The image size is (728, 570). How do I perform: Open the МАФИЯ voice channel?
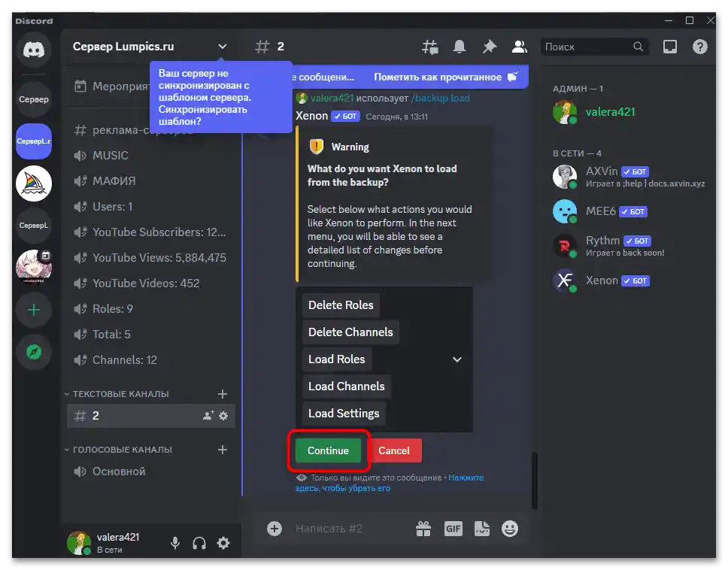pyautogui.click(x=151, y=181)
